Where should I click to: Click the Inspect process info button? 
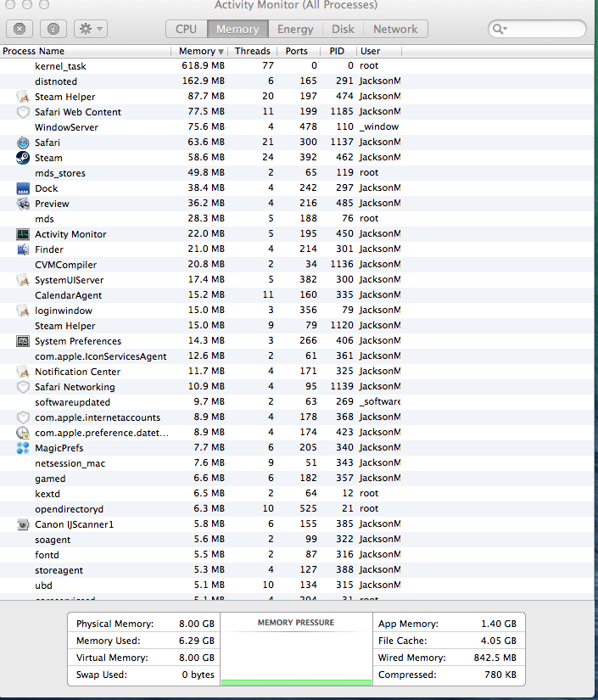click(x=53, y=29)
